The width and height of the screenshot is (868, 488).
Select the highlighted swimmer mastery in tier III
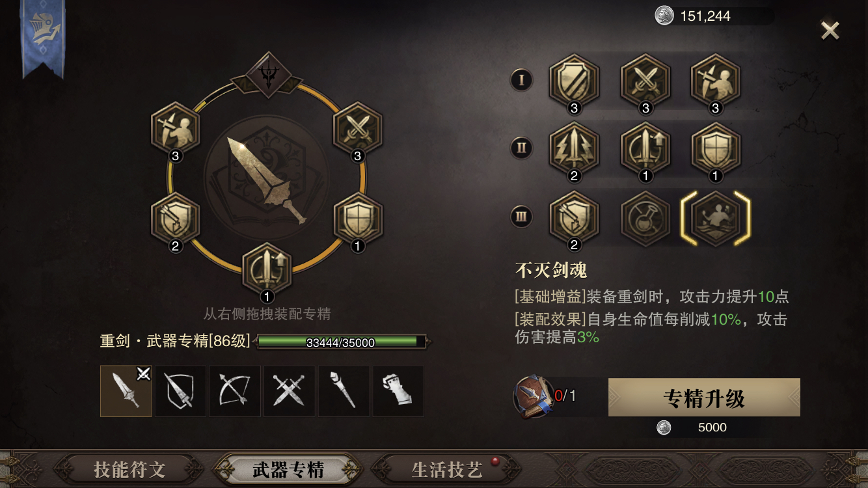pyautogui.click(x=716, y=218)
